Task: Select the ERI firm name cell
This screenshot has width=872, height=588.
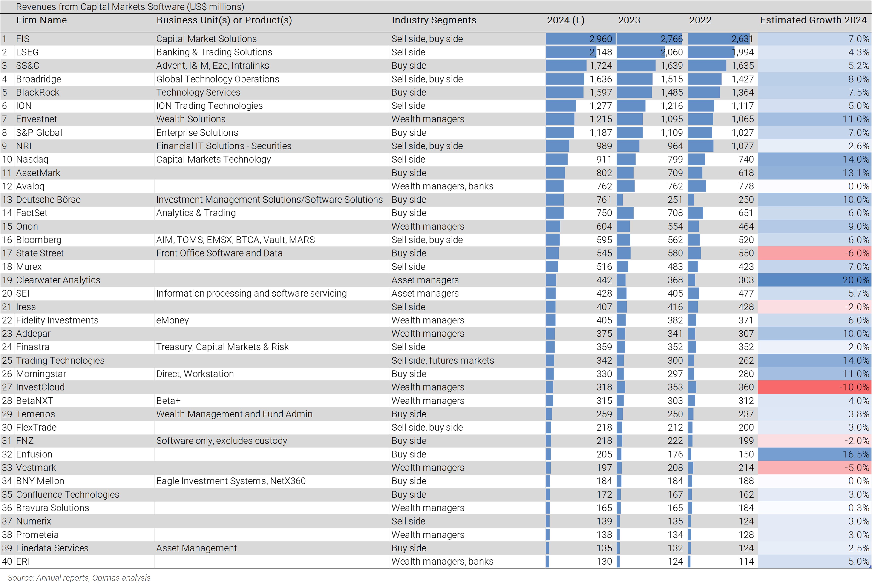Action: (23, 561)
